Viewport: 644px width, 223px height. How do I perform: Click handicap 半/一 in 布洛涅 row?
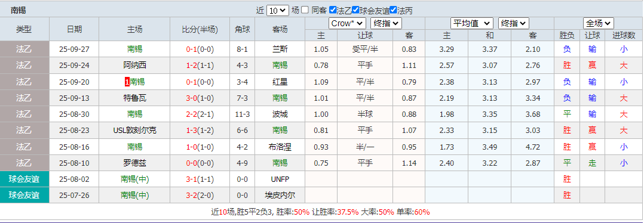click(365, 147)
